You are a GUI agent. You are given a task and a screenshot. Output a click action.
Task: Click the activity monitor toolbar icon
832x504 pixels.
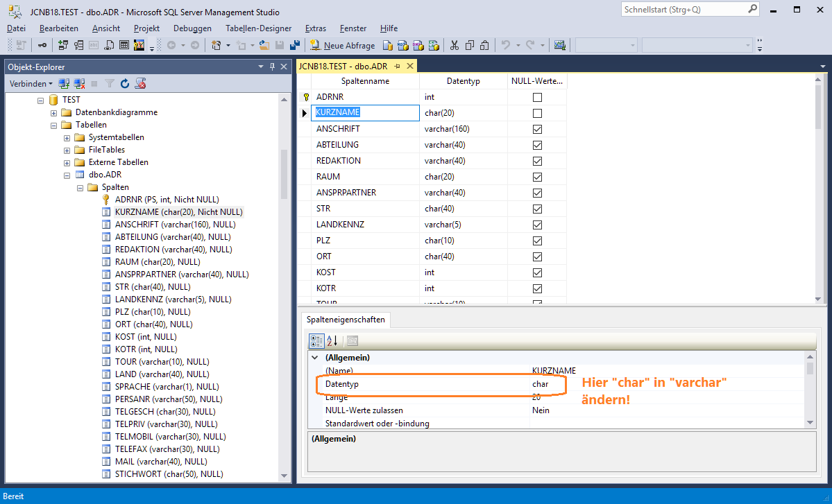560,45
